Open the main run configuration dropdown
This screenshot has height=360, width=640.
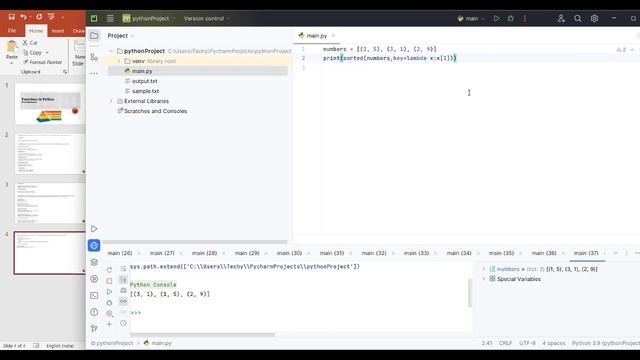(471, 18)
